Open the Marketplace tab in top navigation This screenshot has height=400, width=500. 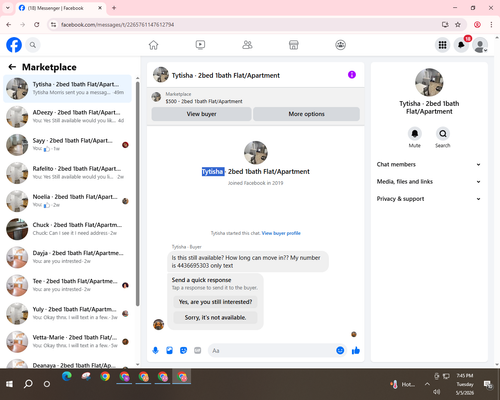[294, 45]
